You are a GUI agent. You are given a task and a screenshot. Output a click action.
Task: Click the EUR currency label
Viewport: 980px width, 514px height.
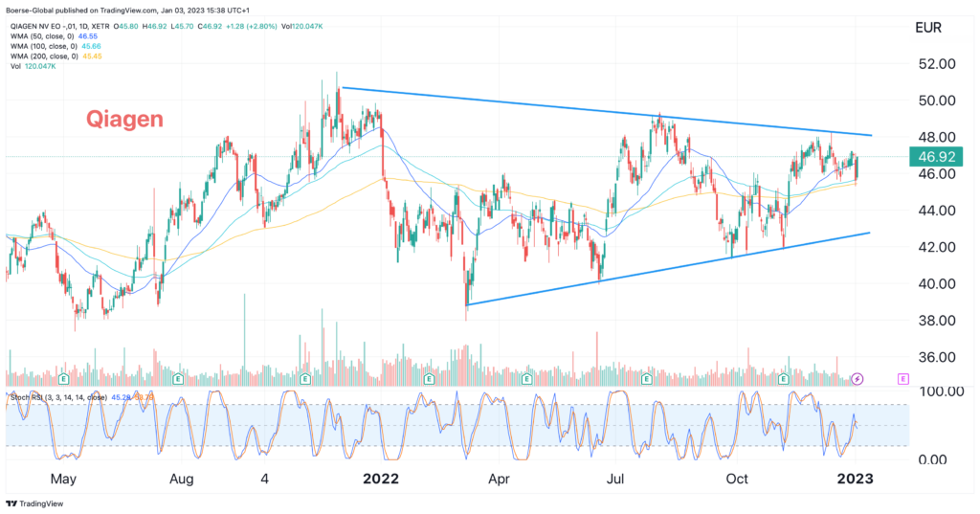928,28
